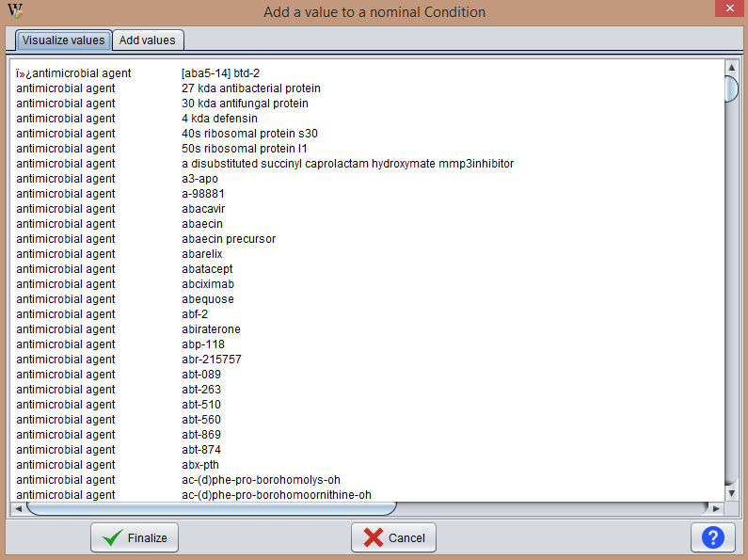Select the 'abiraterone' value
The width and height of the screenshot is (748, 560).
click(211, 329)
